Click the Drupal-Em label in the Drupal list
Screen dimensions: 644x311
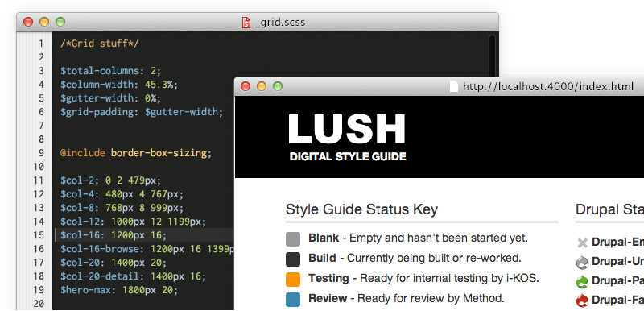click(617, 243)
